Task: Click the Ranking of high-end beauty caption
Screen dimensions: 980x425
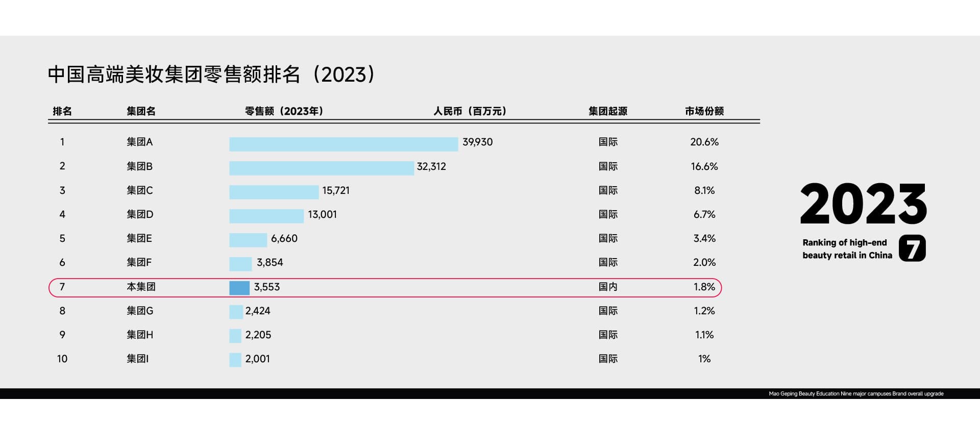Action: pos(847,249)
